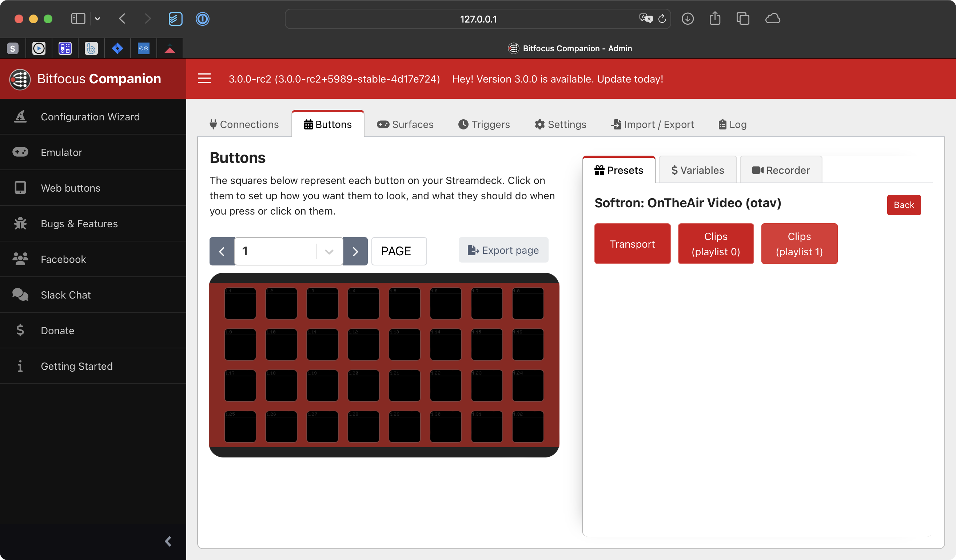956x560 pixels.
Task: Go forward in Safari history
Action: click(148, 19)
